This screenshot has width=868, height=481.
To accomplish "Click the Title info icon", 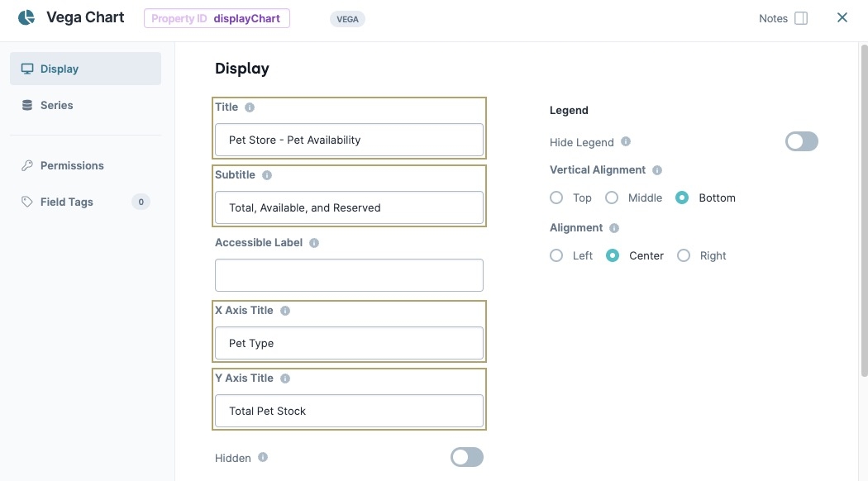I will 250,107.
